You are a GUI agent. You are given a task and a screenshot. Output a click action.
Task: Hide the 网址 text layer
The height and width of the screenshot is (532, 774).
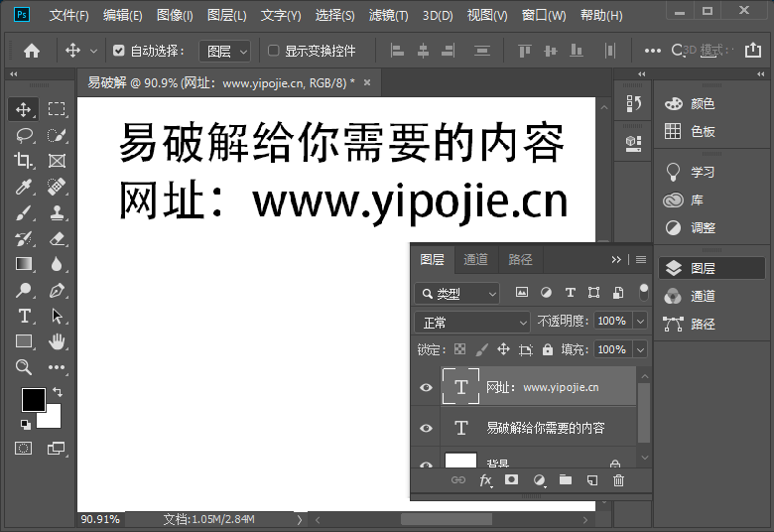click(426, 387)
